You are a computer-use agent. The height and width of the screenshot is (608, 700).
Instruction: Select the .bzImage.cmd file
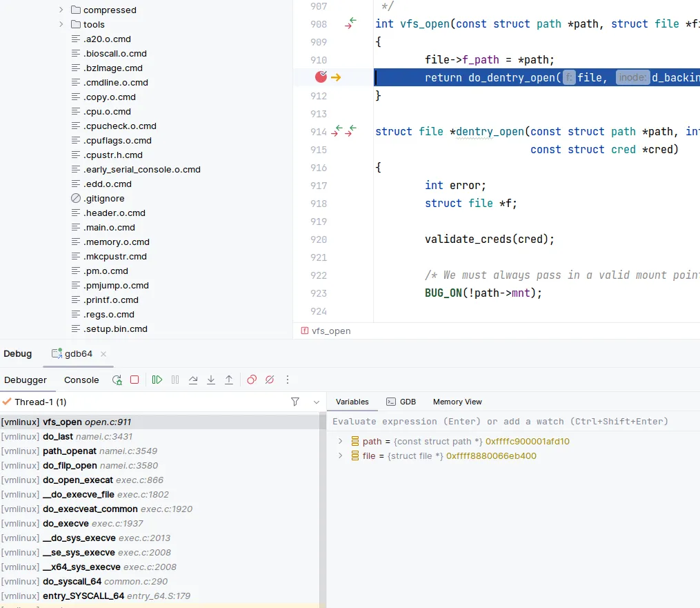(x=107, y=68)
